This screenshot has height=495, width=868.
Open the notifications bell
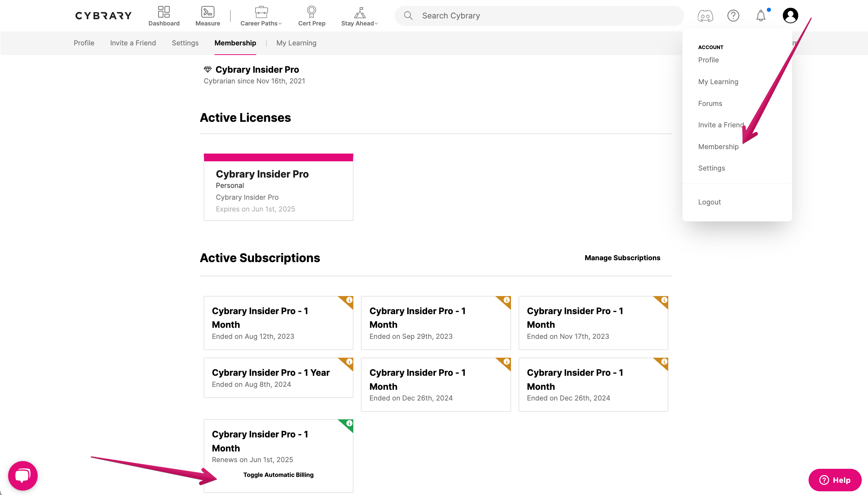click(761, 16)
